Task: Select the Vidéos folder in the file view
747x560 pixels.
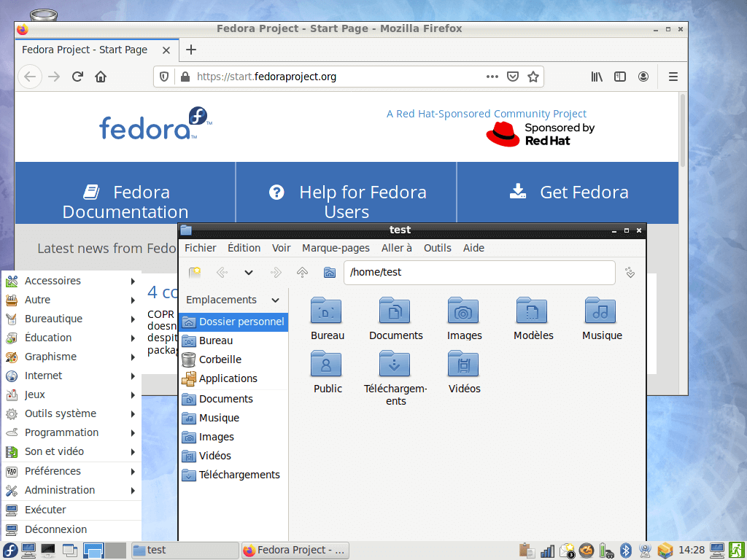Action: (x=464, y=371)
